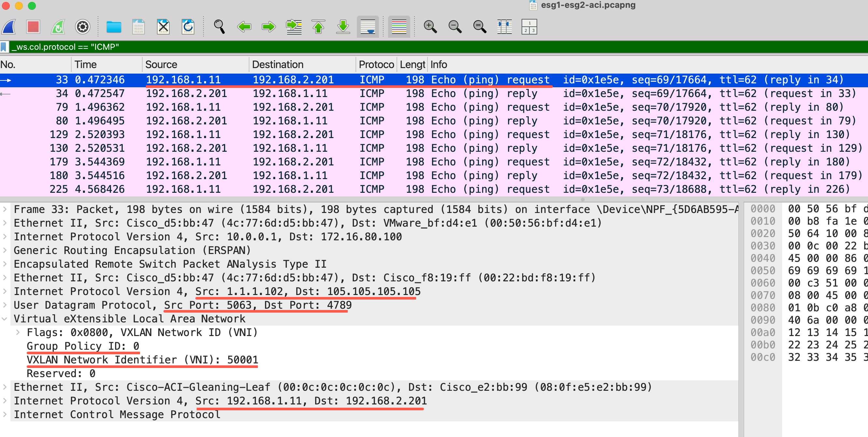This screenshot has width=868, height=437.
Task: Expand Internet Control Message Protocol section
Action: pyautogui.click(x=5, y=415)
